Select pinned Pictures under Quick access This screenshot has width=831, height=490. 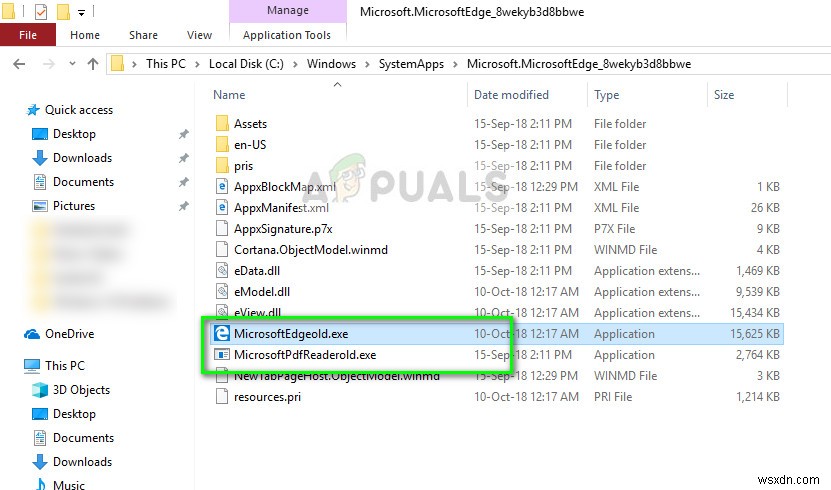pos(74,206)
